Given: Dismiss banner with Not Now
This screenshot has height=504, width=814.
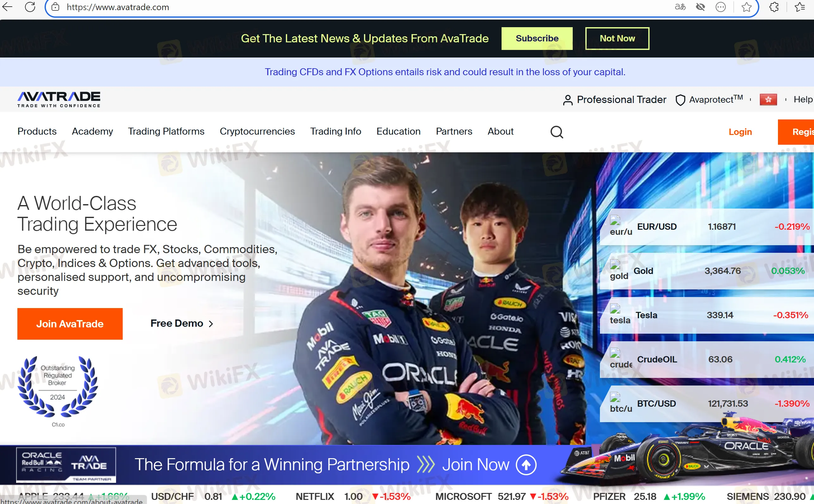Looking at the screenshot, I should tap(617, 38).
